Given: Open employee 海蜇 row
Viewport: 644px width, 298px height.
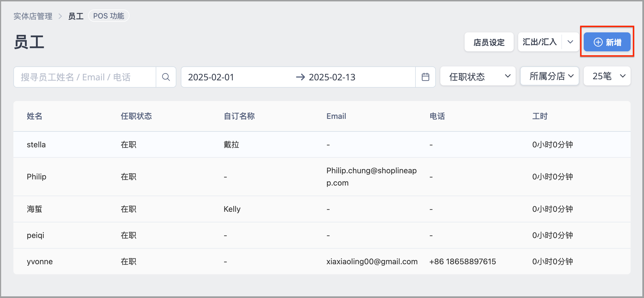Looking at the screenshot, I should pos(322,209).
